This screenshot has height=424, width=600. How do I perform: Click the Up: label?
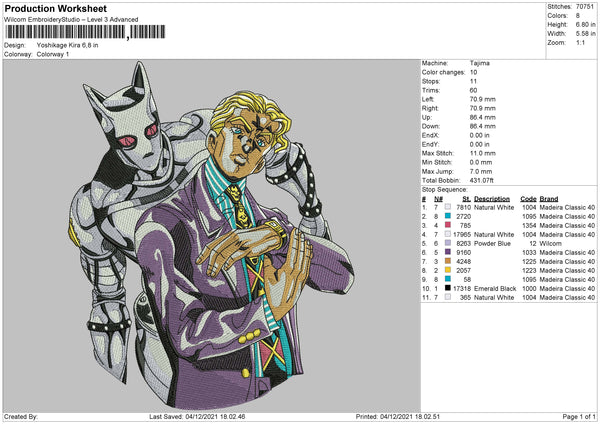point(427,117)
